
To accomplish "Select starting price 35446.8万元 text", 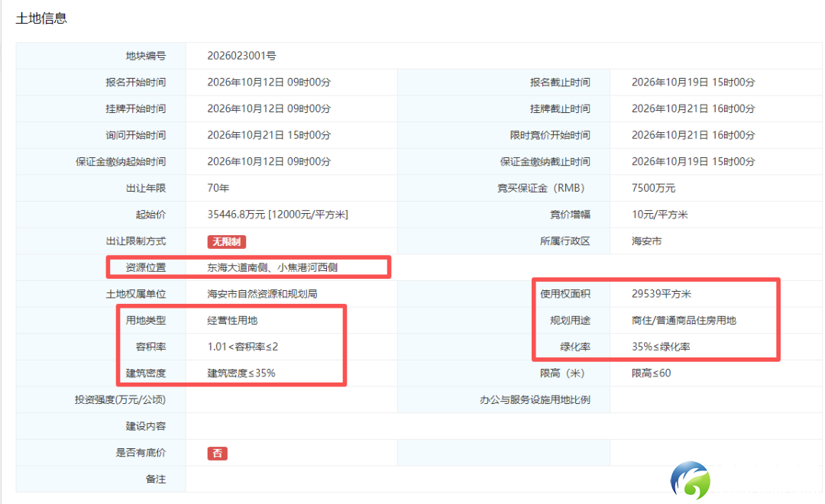I will pyautogui.click(x=236, y=215).
